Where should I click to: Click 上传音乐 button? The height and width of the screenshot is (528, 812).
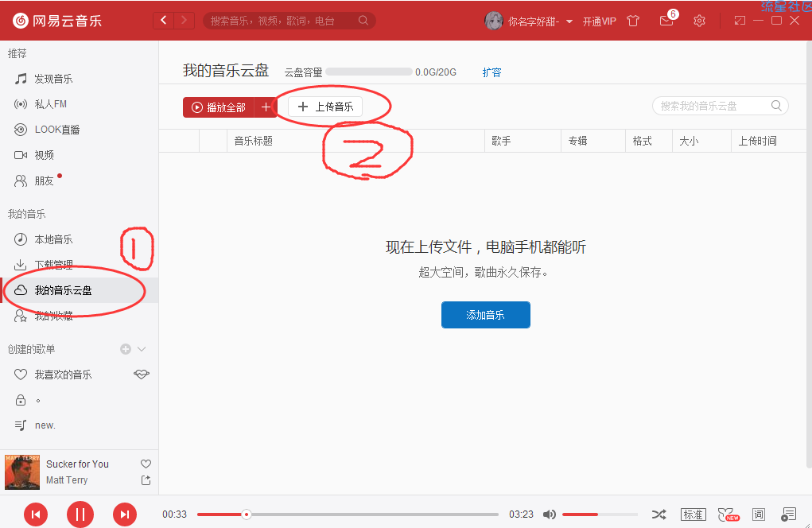tap(325, 107)
